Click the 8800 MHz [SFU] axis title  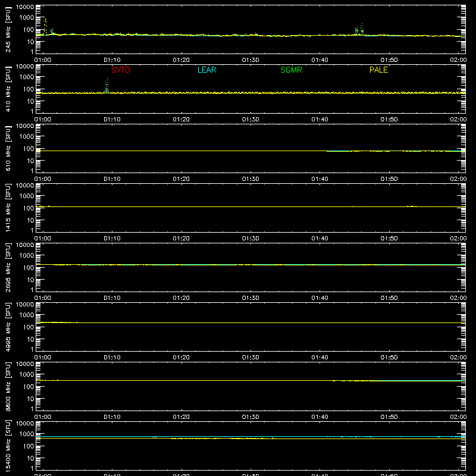pyautogui.click(x=8, y=386)
